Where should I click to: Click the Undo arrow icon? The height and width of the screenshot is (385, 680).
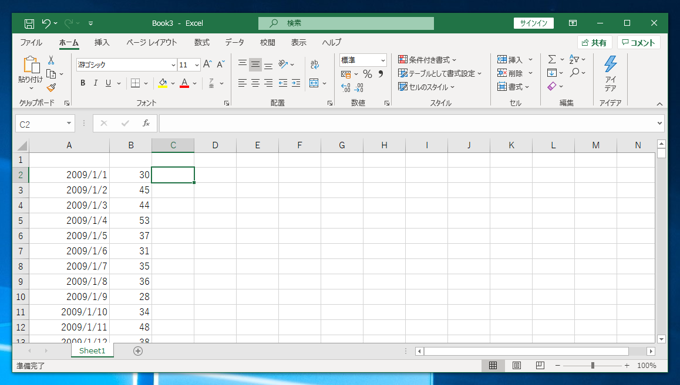pos(46,23)
